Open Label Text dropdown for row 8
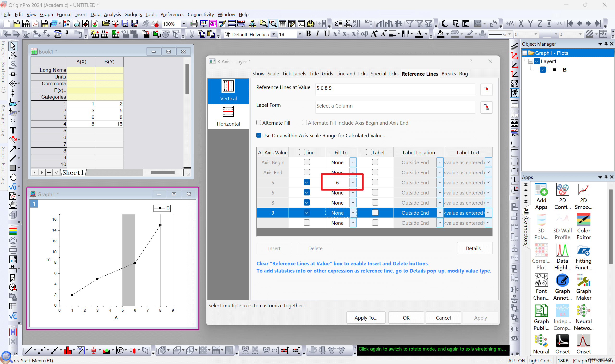This screenshot has height=364, width=615. coord(488,202)
